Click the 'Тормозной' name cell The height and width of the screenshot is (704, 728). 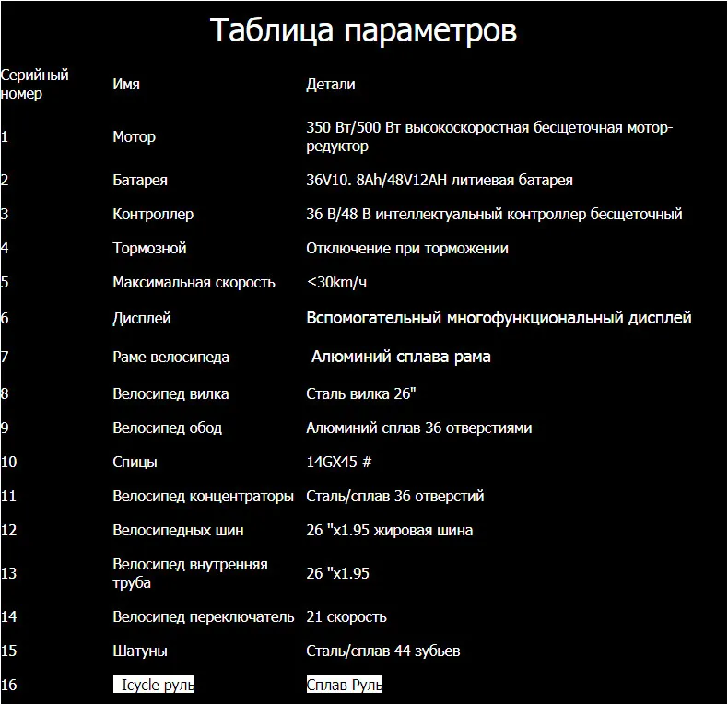(x=149, y=248)
